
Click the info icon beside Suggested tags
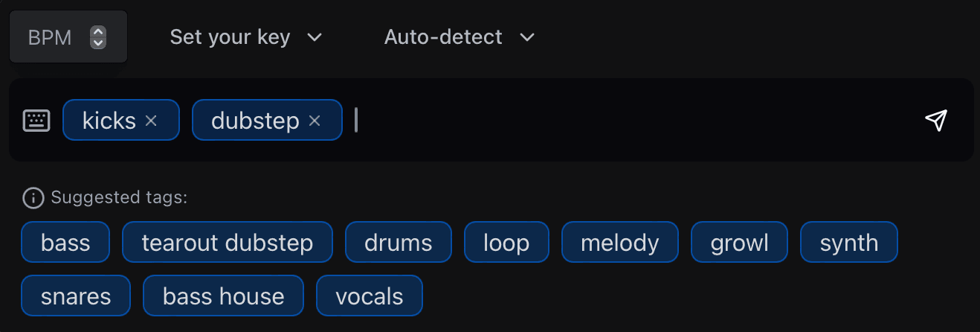click(x=33, y=198)
